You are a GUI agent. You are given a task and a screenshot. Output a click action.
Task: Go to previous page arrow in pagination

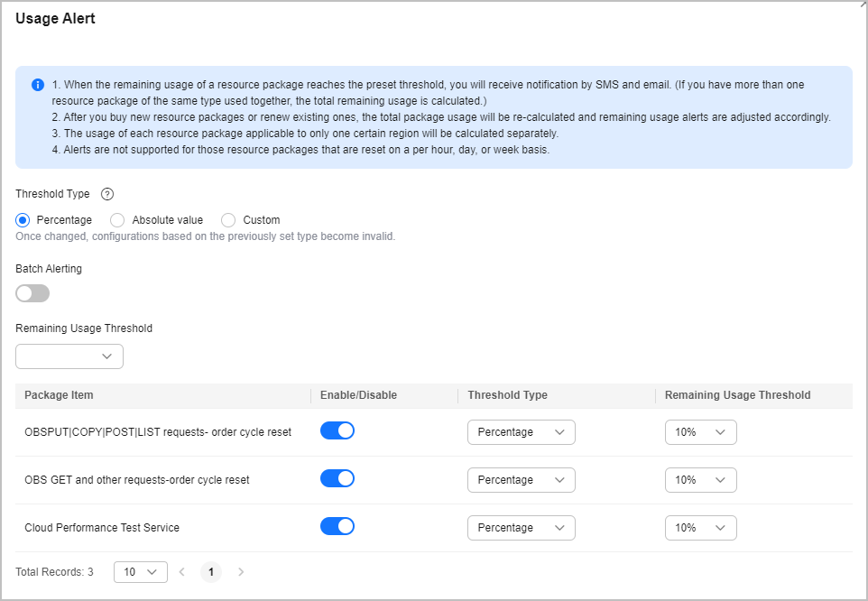pos(181,571)
